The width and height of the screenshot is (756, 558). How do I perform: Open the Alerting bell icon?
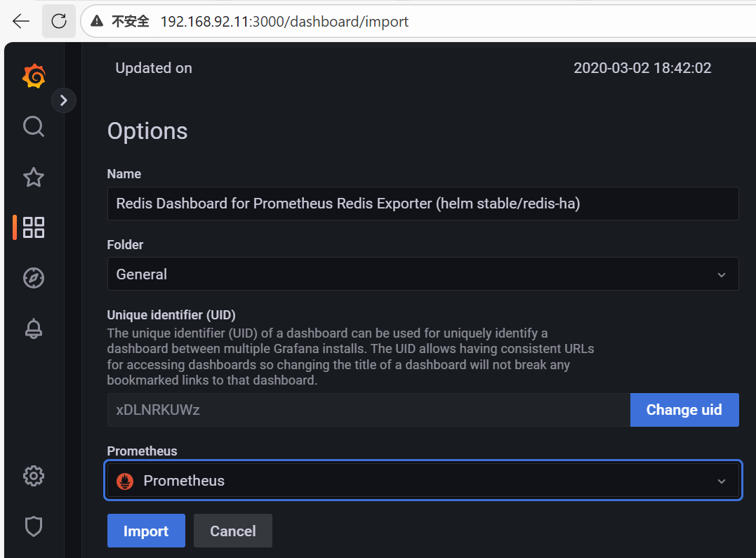[x=34, y=328]
